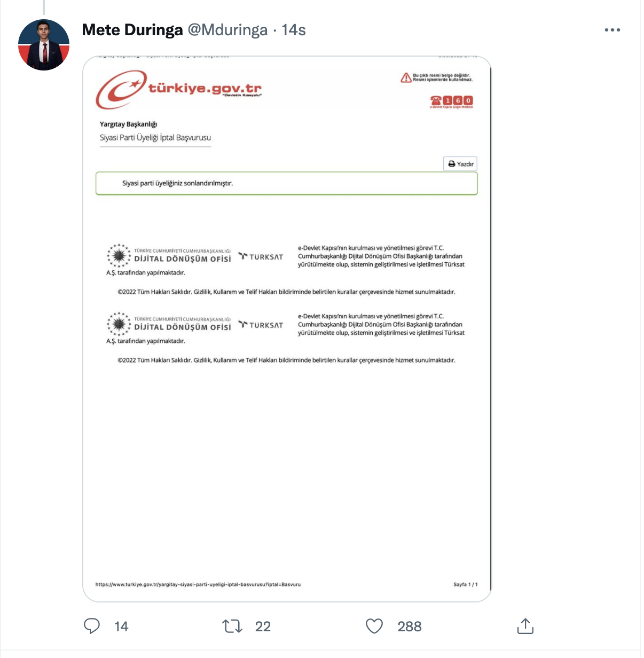644x658 pixels.
Task: Click the Mete Duringa display name
Action: tap(132, 30)
